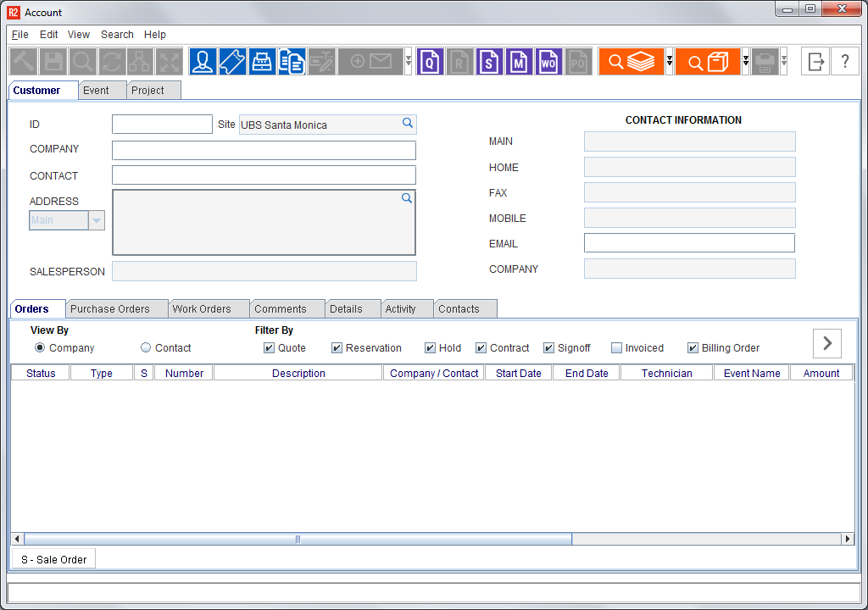The image size is (868, 610).
Task: Click the question mark help icon
Action: (845, 62)
